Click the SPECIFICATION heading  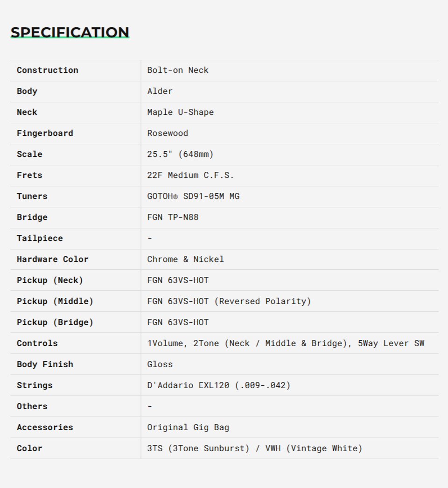tap(70, 32)
